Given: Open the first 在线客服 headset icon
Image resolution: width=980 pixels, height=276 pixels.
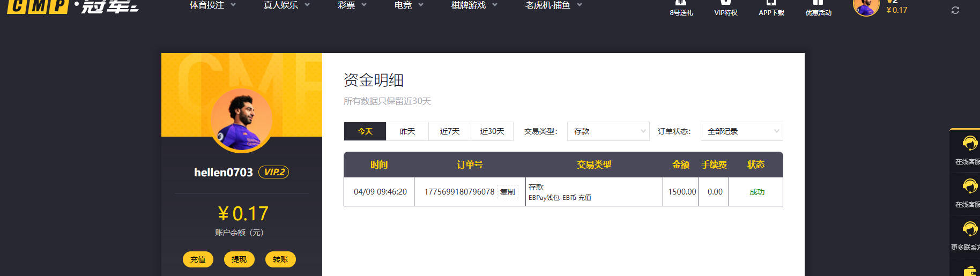Looking at the screenshot, I should tap(969, 144).
